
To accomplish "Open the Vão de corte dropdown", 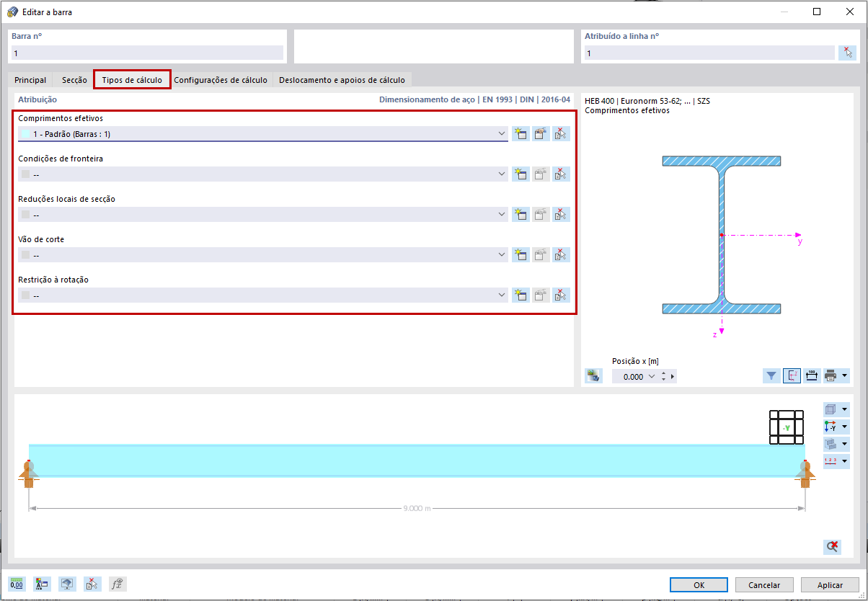I will [x=502, y=255].
